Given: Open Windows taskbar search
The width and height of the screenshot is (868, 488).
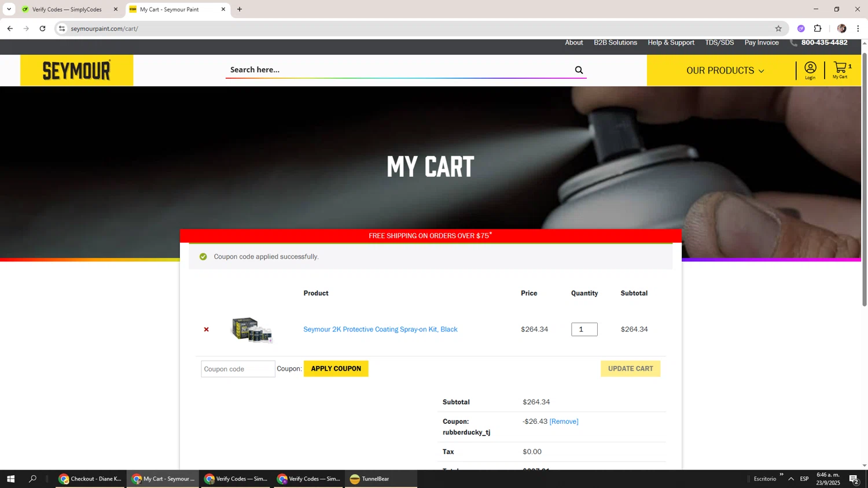Looking at the screenshot, I should (x=32, y=479).
